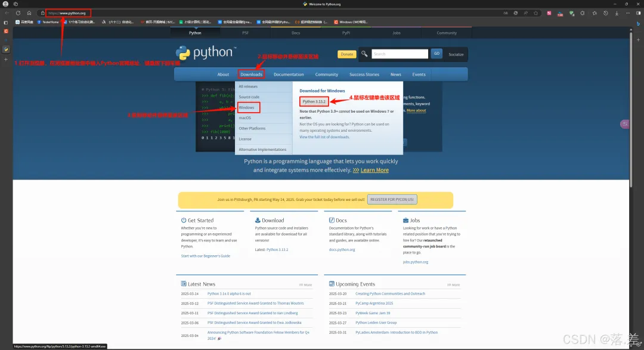This screenshot has width=644, height=350.
Task: Open docs.python.org link
Action: coord(342,250)
